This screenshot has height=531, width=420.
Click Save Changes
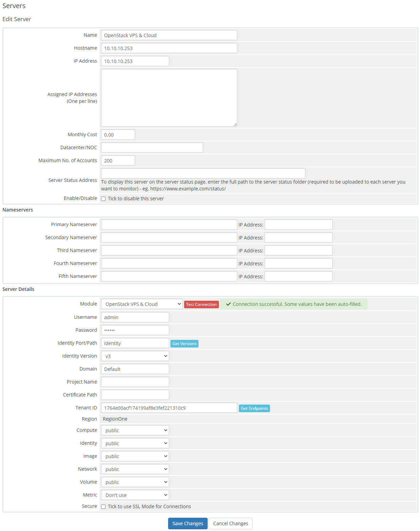(188, 524)
